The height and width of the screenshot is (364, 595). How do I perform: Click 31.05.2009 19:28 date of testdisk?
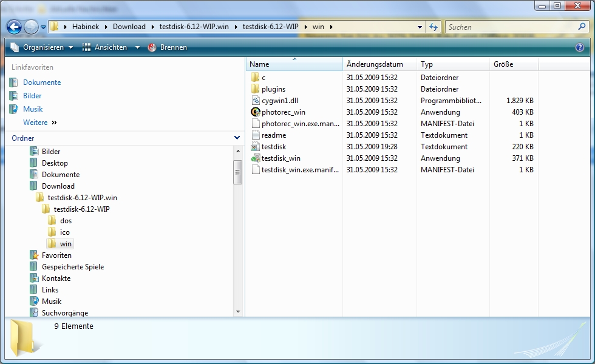[372, 147]
